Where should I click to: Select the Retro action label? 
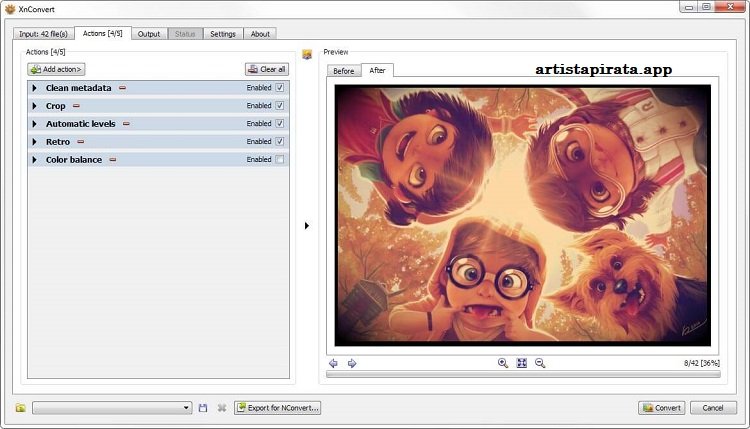(58, 142)
